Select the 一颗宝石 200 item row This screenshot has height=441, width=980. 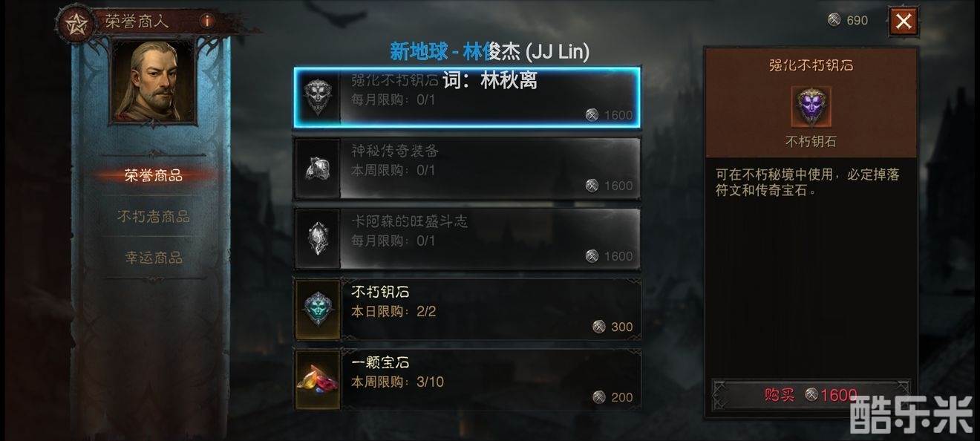tap(467, 380)
